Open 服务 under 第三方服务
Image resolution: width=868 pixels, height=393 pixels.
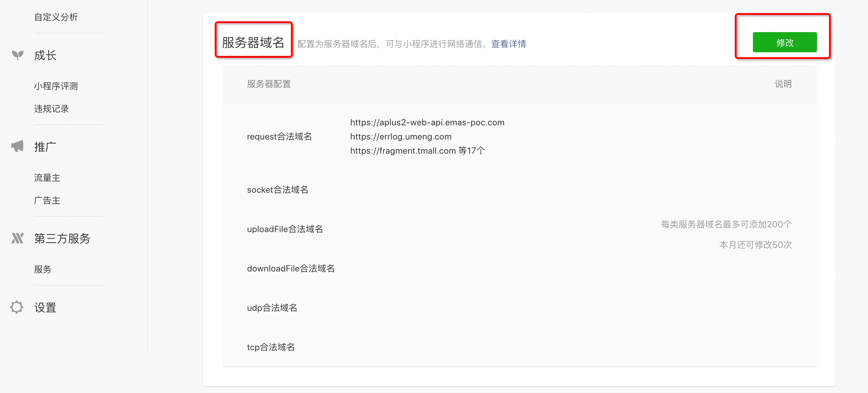[43, 269]
